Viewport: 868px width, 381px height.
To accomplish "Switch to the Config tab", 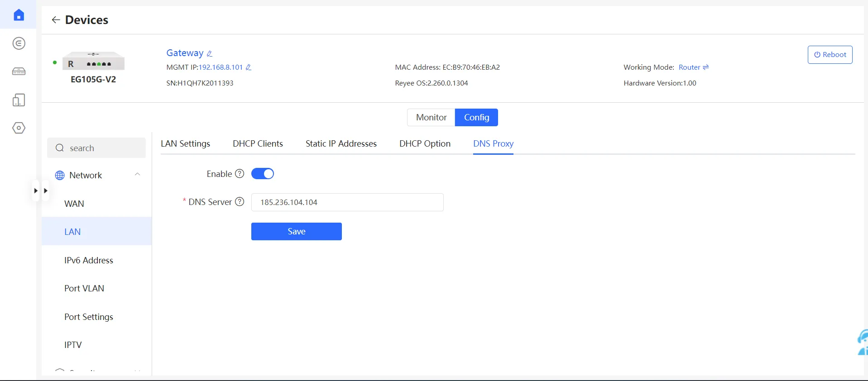I will coord(476,118).
